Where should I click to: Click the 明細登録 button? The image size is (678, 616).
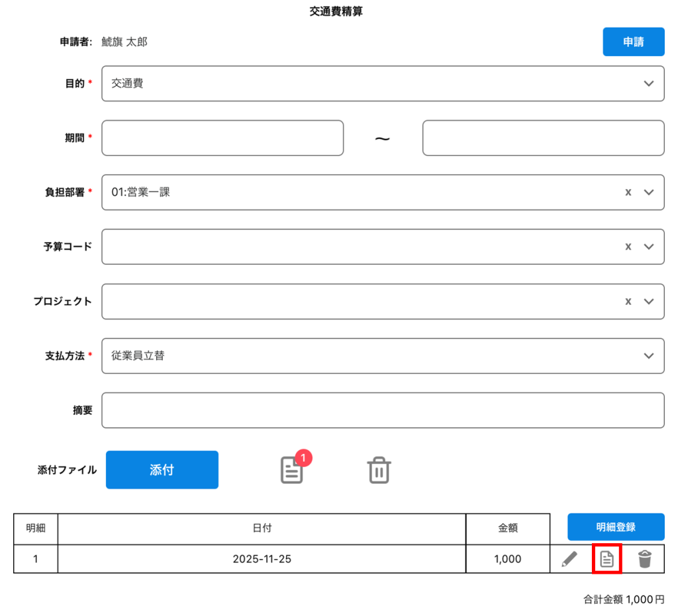[616, 527]
